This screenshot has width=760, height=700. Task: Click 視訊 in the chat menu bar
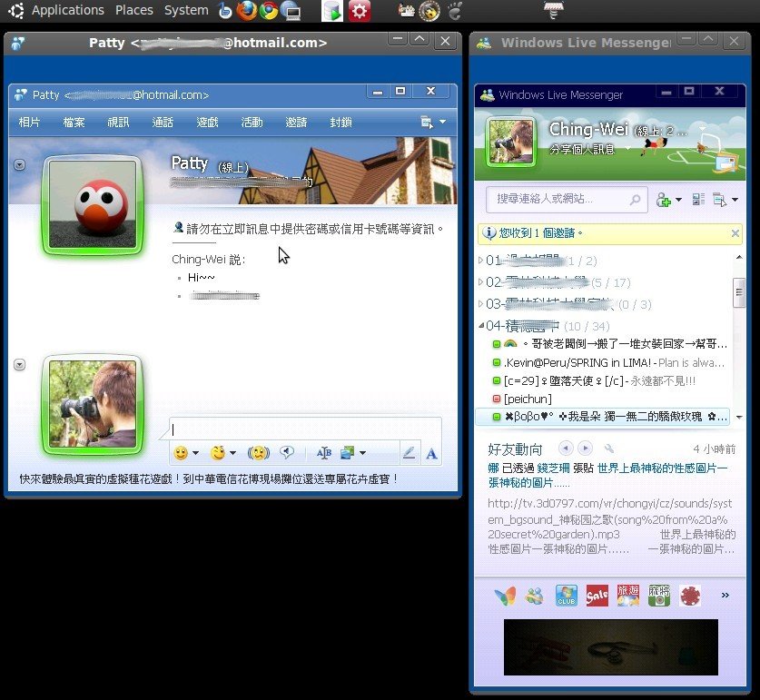pyautogui.click(x=118, y=123)
